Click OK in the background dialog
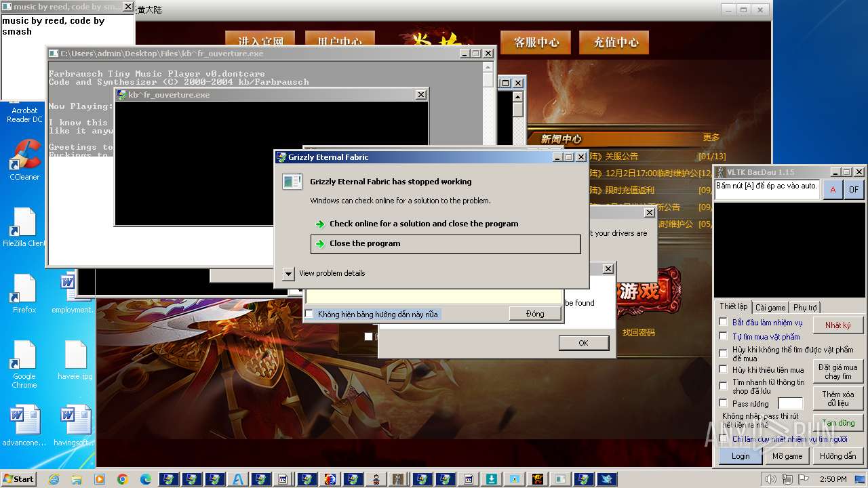This screenshot has height=488, width=868. (x=583, y=343)
